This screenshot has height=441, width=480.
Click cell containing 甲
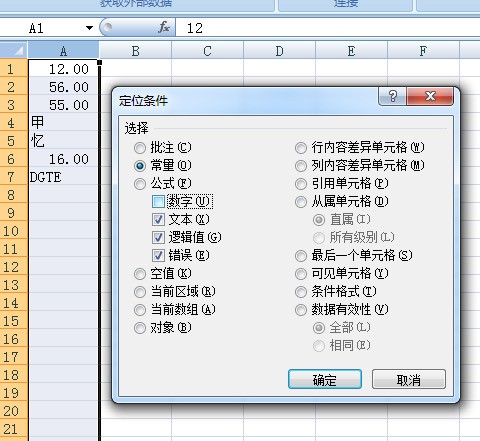(63, 123)
